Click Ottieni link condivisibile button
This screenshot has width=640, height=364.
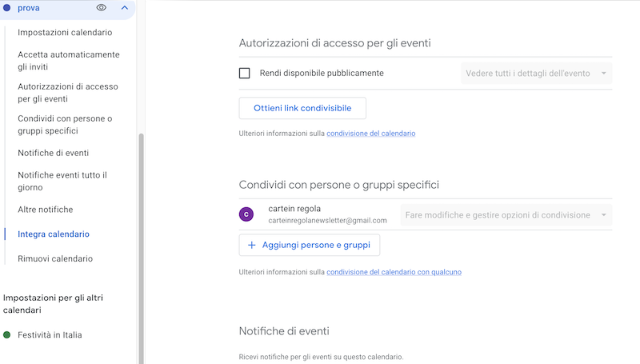tap(302, 108)
